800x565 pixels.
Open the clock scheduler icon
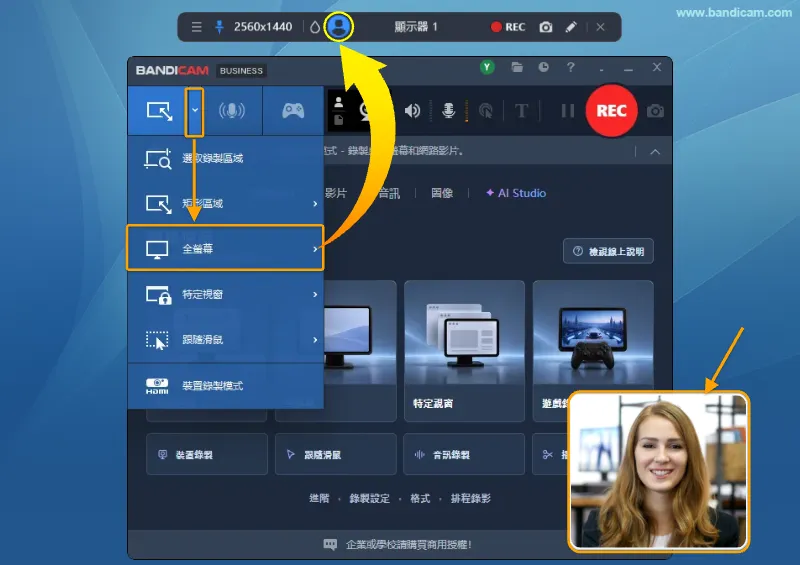pyautogui.click(x=544, y=67)
